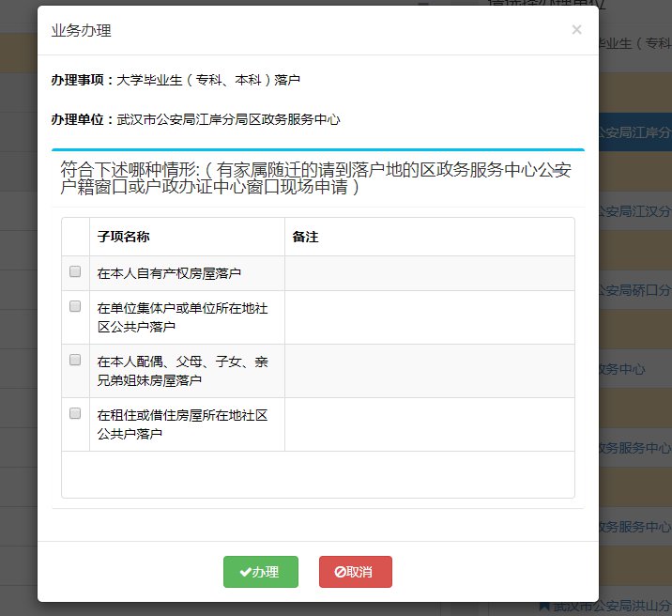Select the 在租住或借住房屋所在地社区公共户落户 checkbox
This screenshot has width=672, height=616.
tap(75, 413)
